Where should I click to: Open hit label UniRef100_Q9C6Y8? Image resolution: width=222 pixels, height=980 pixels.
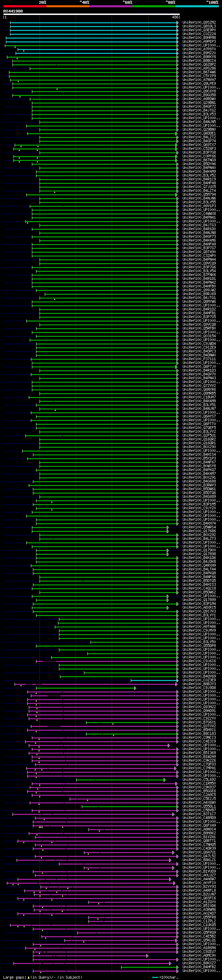(199, 91)
